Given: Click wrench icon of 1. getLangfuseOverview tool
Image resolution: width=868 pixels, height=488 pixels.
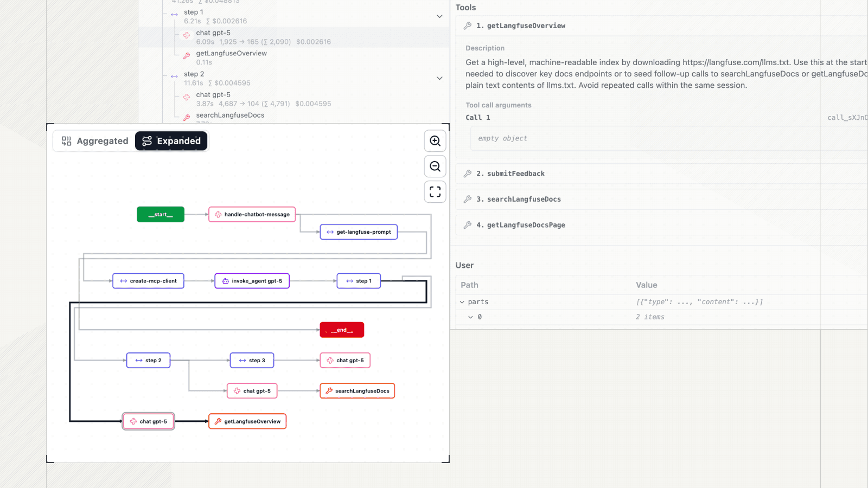Looking at the screenshot, I should pyautogui.click(x=468, y=25).
